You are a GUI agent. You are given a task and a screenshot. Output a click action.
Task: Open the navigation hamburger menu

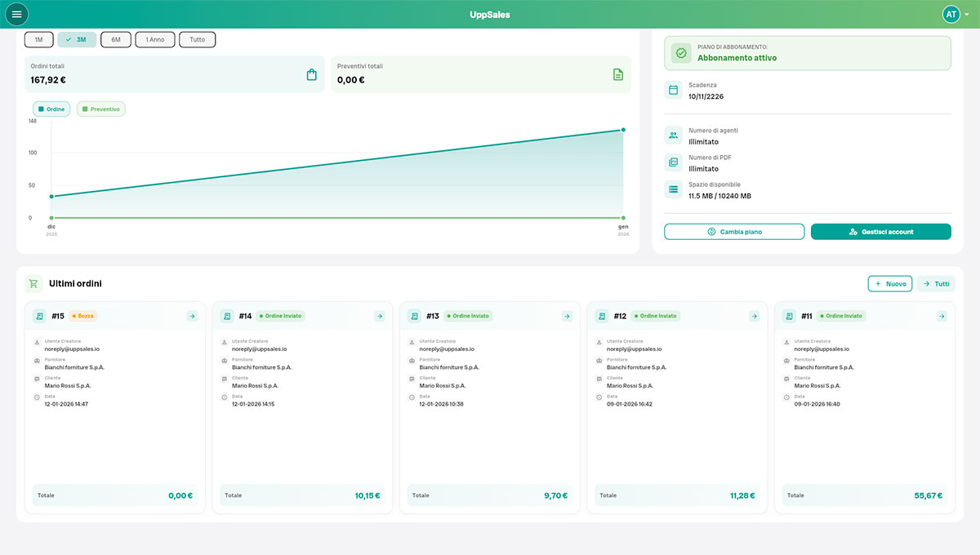17,14
